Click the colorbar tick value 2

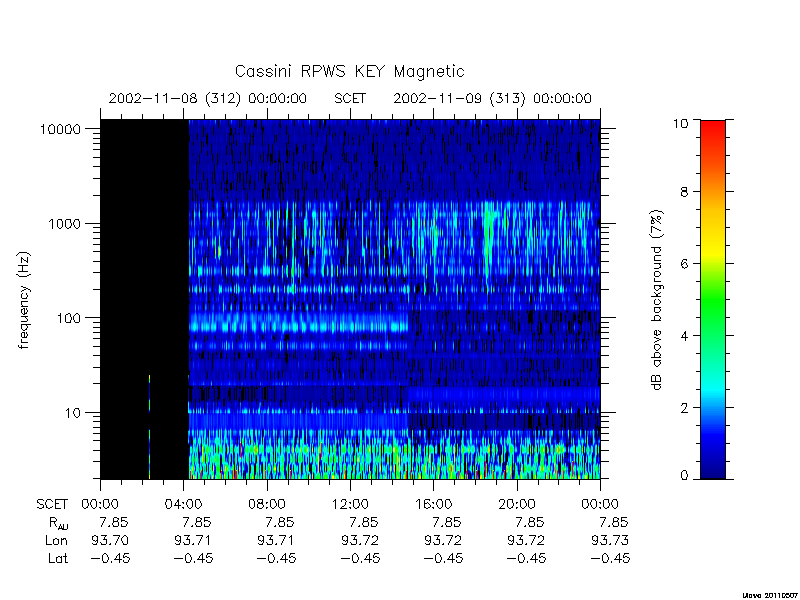coord(684,408)
